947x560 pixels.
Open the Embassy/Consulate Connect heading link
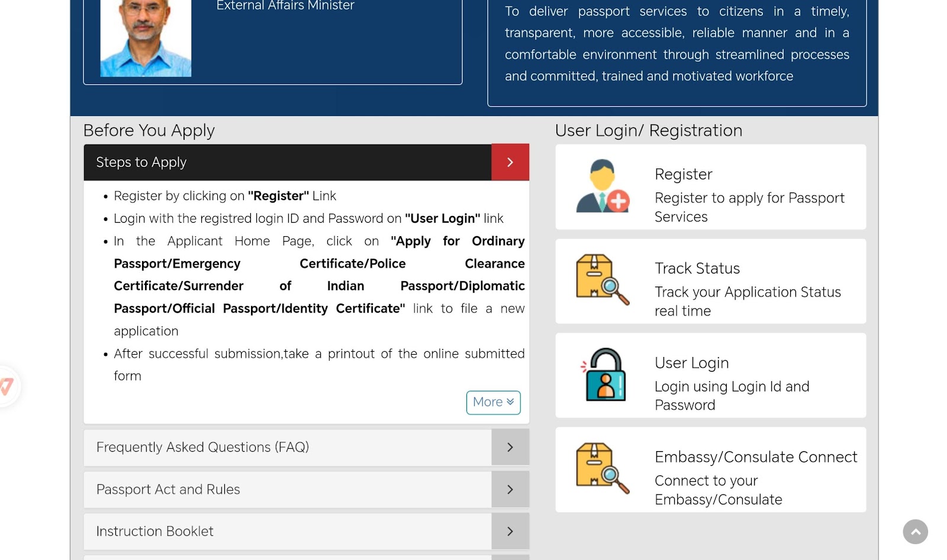point(755,457)
